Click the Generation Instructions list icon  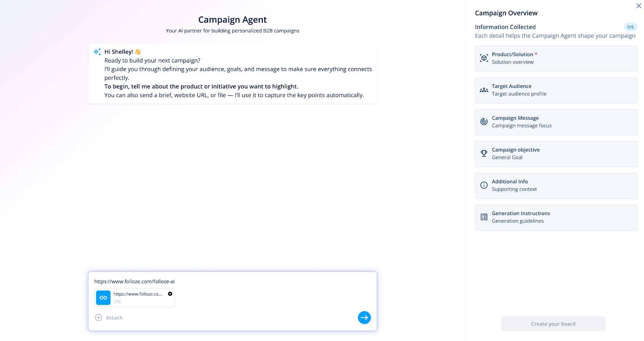484,217
